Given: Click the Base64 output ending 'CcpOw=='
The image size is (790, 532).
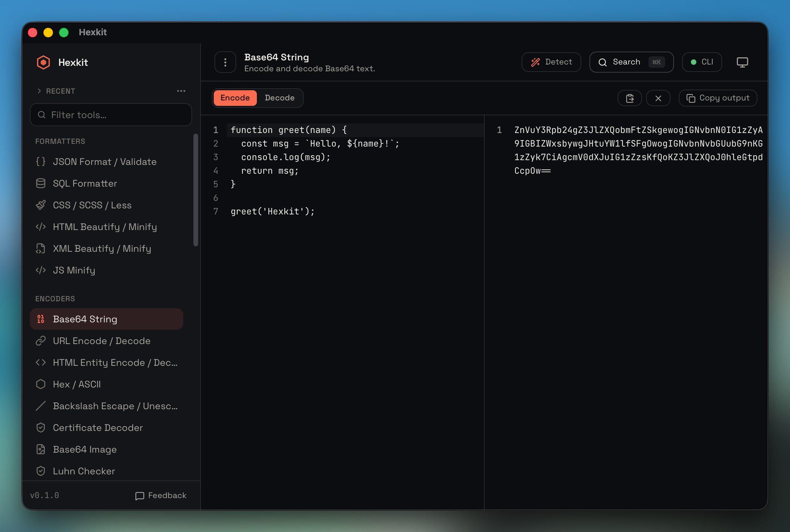Looking at the screenshot, I should pyautogui.click(x=532, y=171).
